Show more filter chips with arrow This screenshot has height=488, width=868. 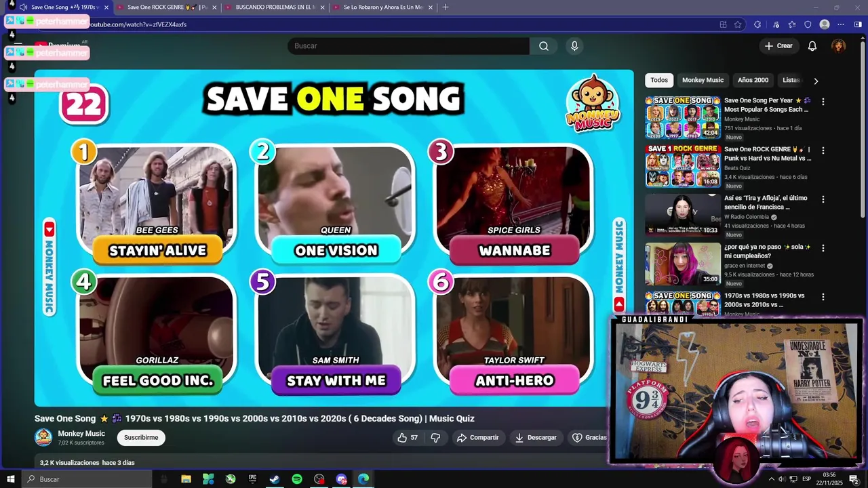click(x=816, y=81)
